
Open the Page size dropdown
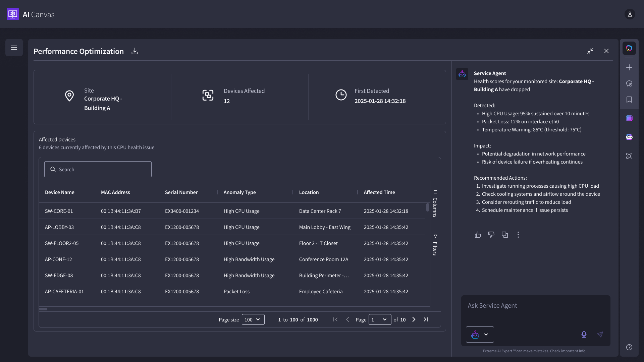click(253, 319)
